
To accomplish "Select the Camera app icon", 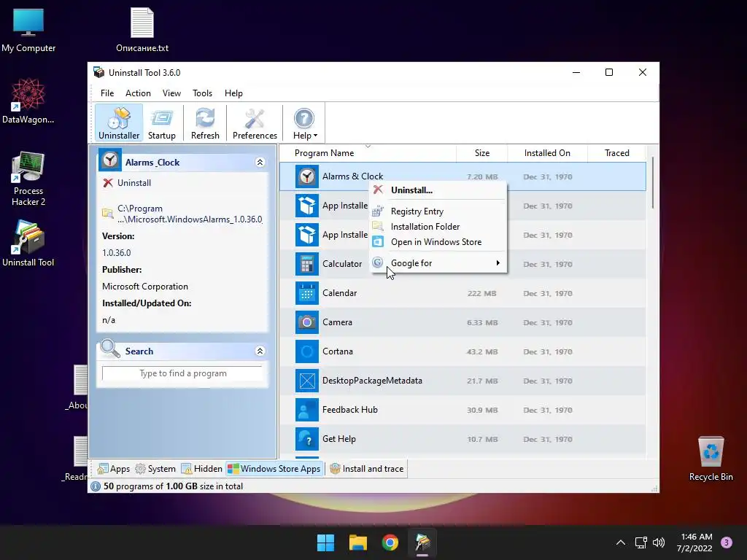I will click(x=307, y=322).
